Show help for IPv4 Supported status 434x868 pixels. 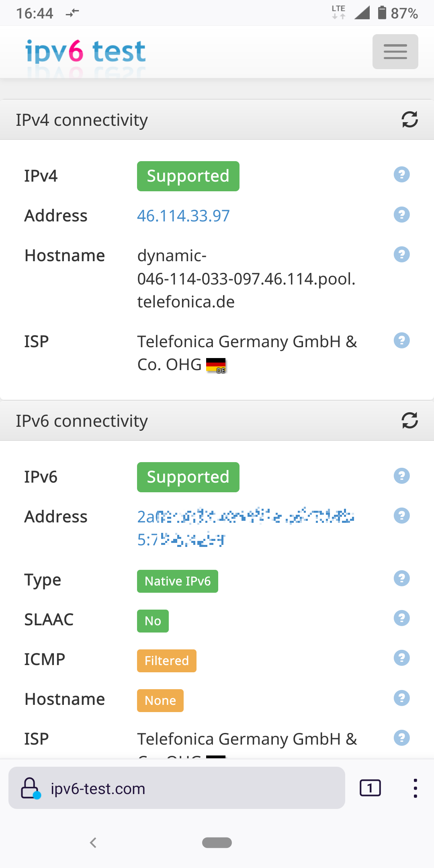pos(401,175)
